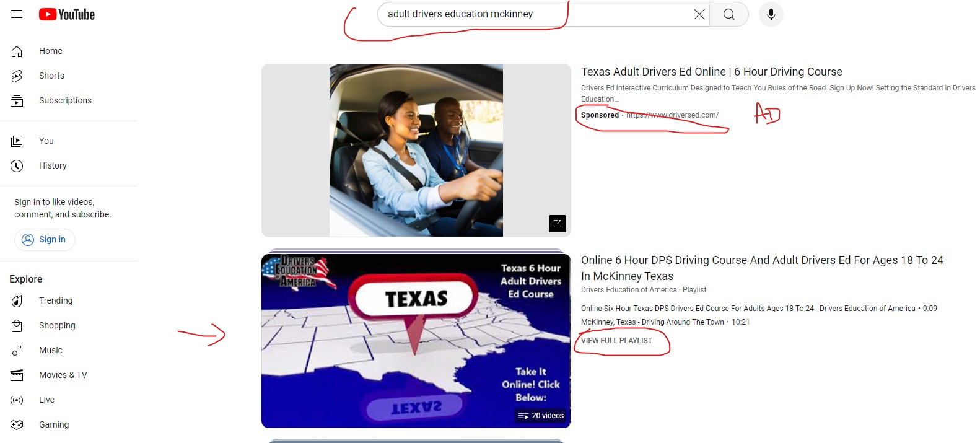Click the Sign in button
Viewport: 980px width, 443px height.
click(45, 240)
